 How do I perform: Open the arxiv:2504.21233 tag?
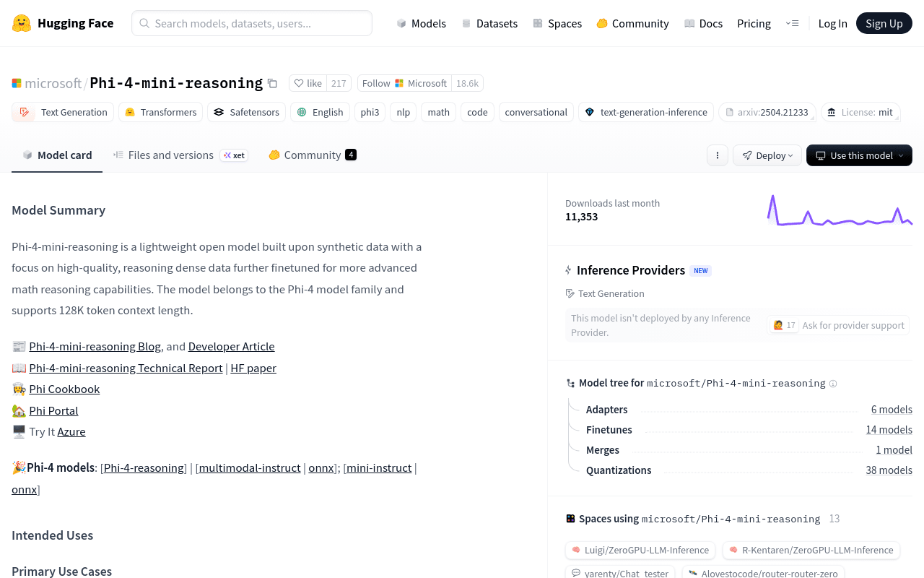coord(767,112)
